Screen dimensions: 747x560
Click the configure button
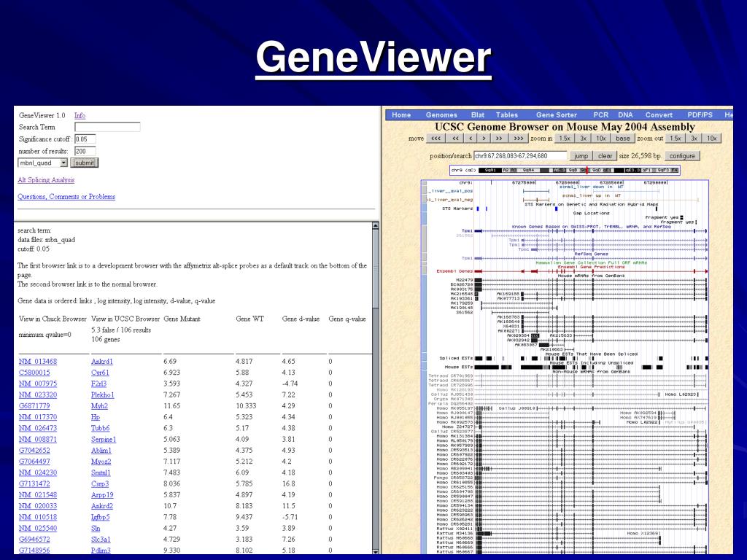682,156
